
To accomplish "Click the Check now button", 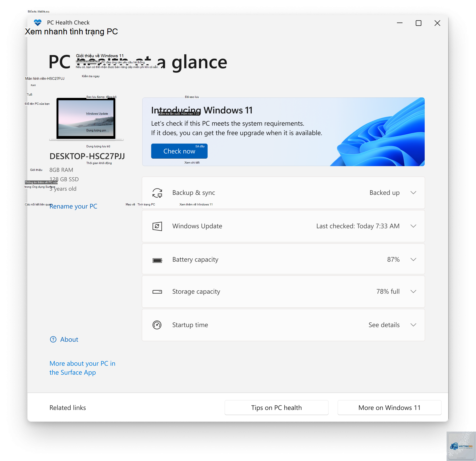I will click(179, 151).
